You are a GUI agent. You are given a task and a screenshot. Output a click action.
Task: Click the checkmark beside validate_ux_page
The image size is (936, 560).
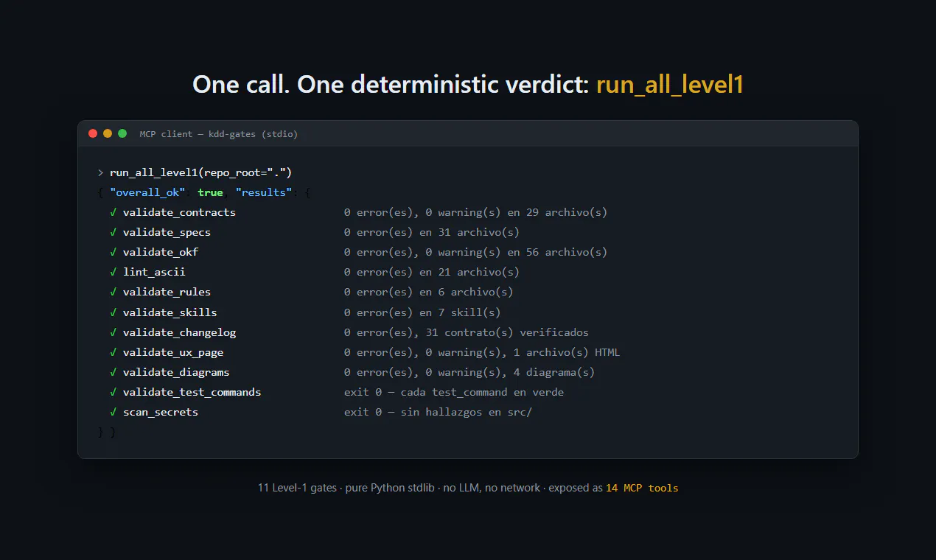click(113, 352)
